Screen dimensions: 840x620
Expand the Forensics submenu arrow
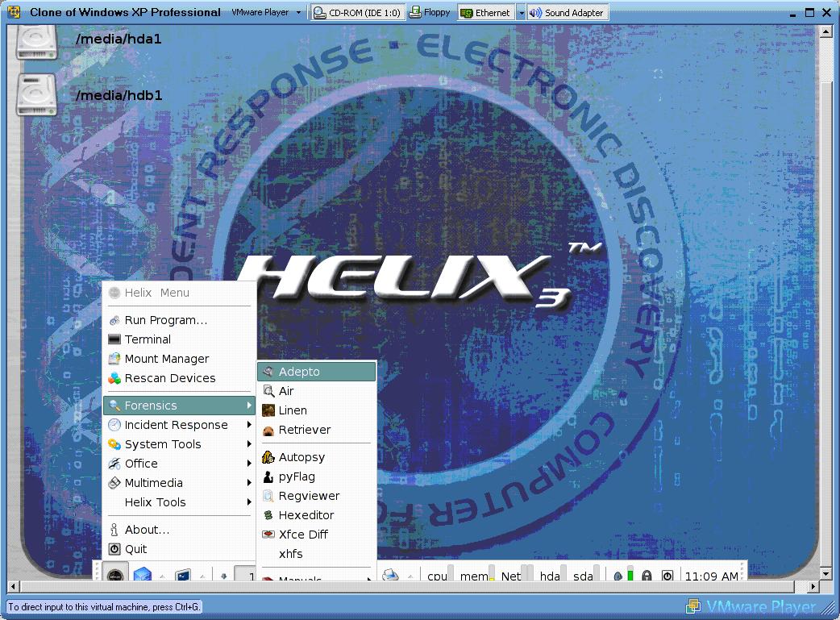(249, 406)
